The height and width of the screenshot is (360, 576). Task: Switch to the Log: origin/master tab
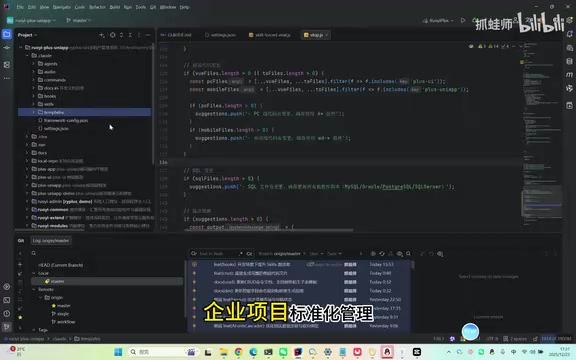pos(51,241)
